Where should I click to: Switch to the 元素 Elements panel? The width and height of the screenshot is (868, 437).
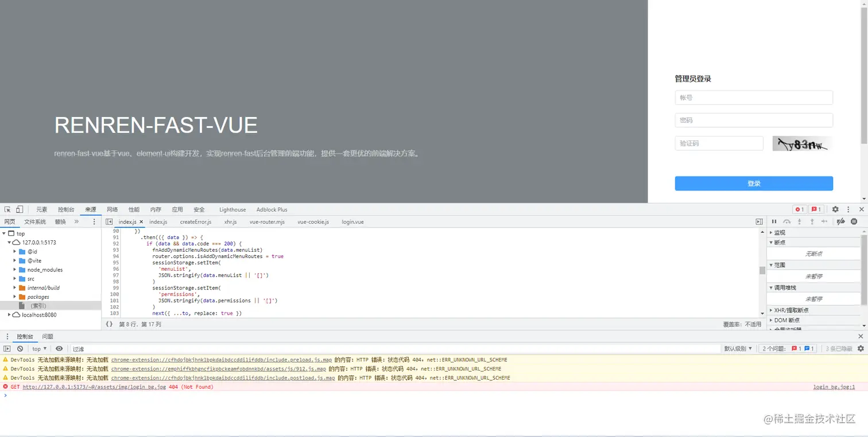pos(42,209)
